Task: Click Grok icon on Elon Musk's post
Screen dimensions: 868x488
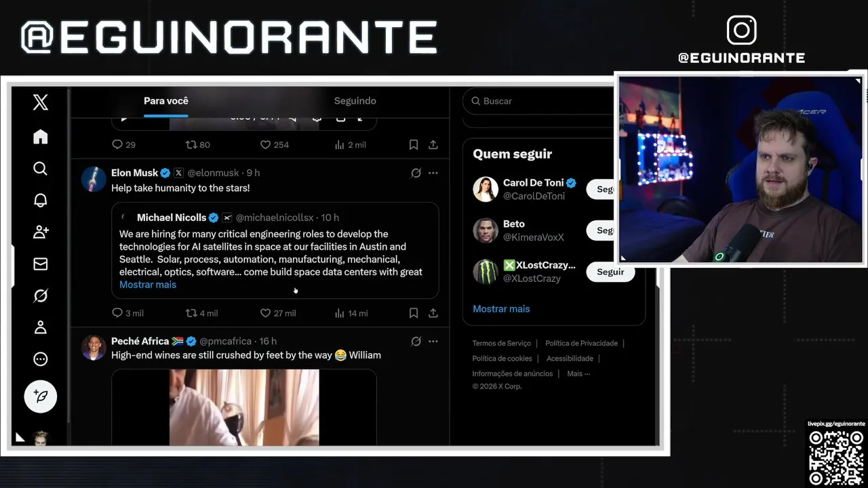Action: (416, 173)
